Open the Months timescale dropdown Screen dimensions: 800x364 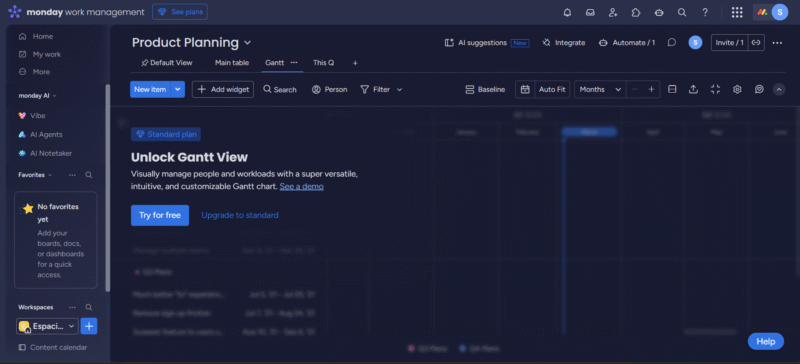[x=600, y=89]
